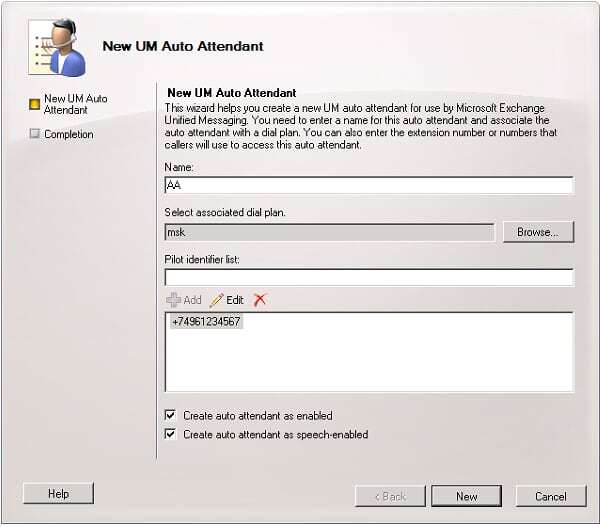Click the yellow New UM Auto Attendant step indicator

pos(34,104)
